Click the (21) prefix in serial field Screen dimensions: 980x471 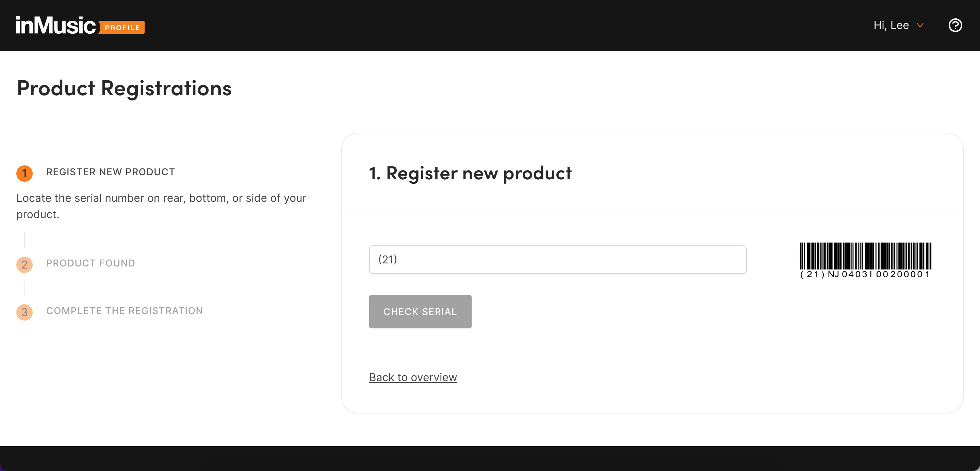click(387, 259)
